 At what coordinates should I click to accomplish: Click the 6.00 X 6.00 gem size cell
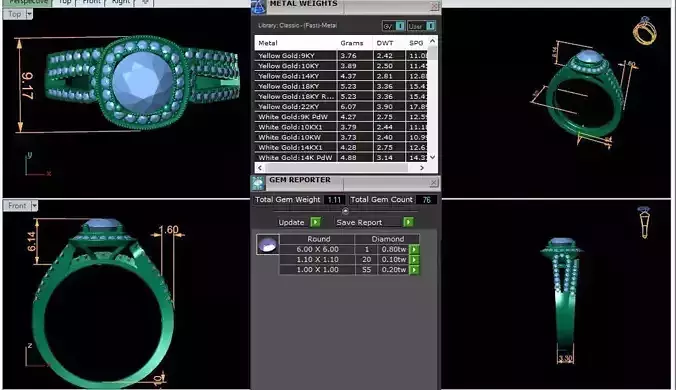[317, 249]
